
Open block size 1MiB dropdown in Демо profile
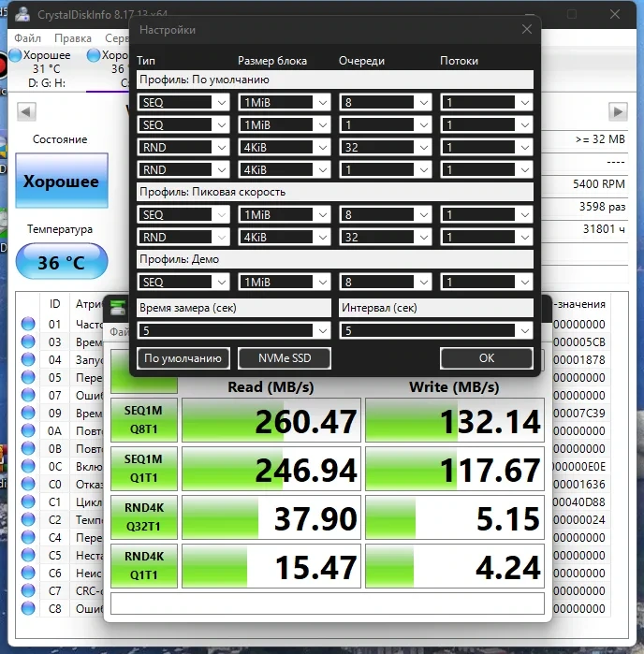(285, 282)
